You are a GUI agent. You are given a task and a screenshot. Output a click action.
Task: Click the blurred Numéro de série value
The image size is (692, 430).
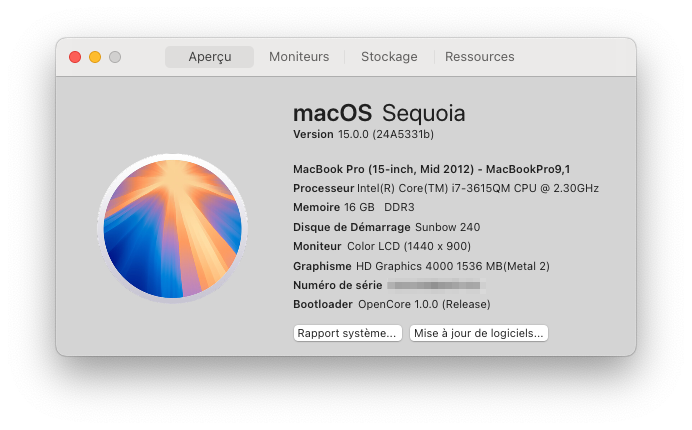(x=436, y=286)
